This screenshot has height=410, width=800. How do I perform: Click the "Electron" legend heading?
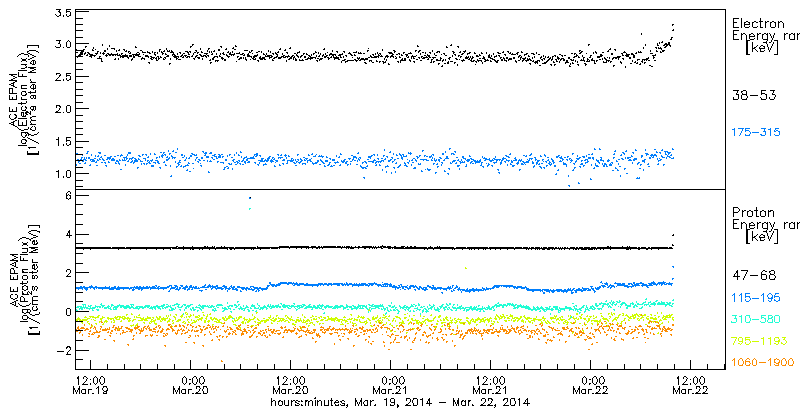(757, 23)
